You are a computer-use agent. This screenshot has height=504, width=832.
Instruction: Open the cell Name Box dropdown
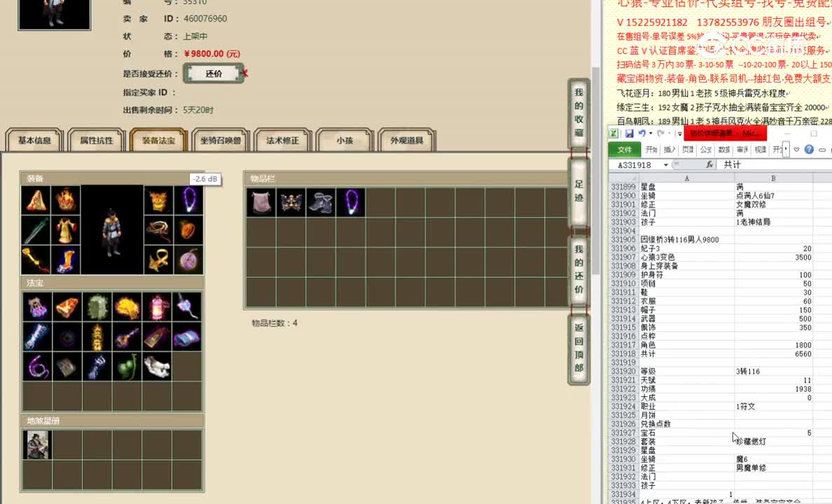coord(665,164)
